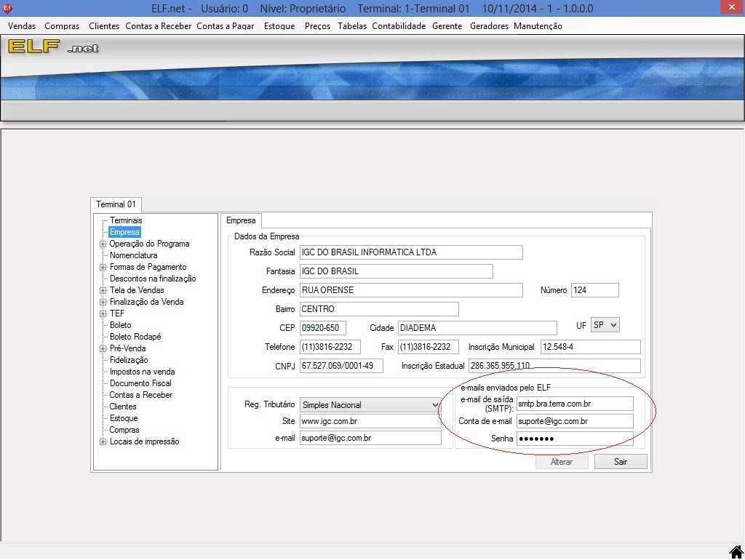Viewport: 745px width, 560px height.
Task: Select Estoque in the tree
Action: (124, 418)
